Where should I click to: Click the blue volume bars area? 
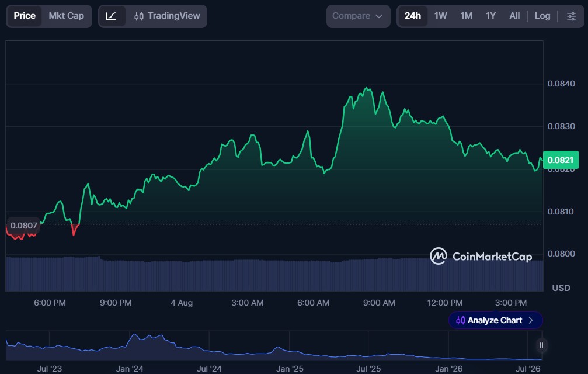click(x=274, y=275)
